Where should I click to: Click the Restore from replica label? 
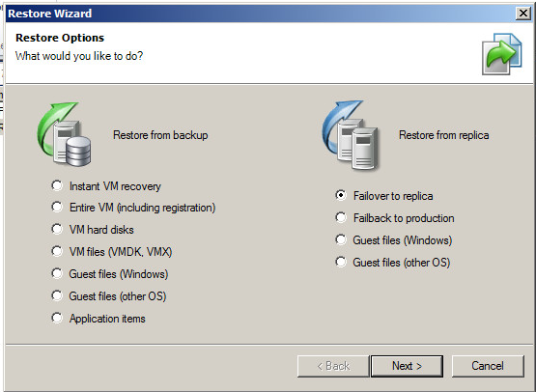coord(443,135)
